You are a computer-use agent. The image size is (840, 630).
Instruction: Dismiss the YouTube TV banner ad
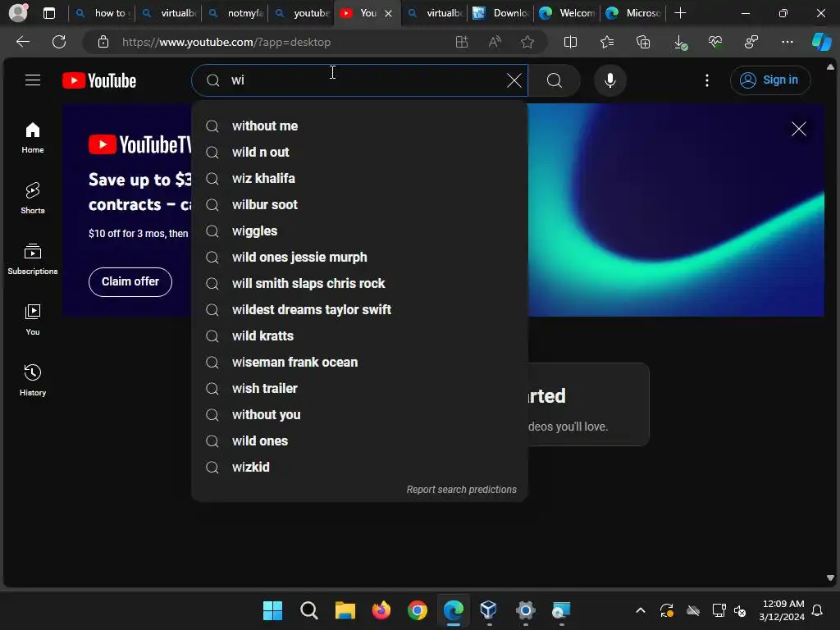[798, 129]
